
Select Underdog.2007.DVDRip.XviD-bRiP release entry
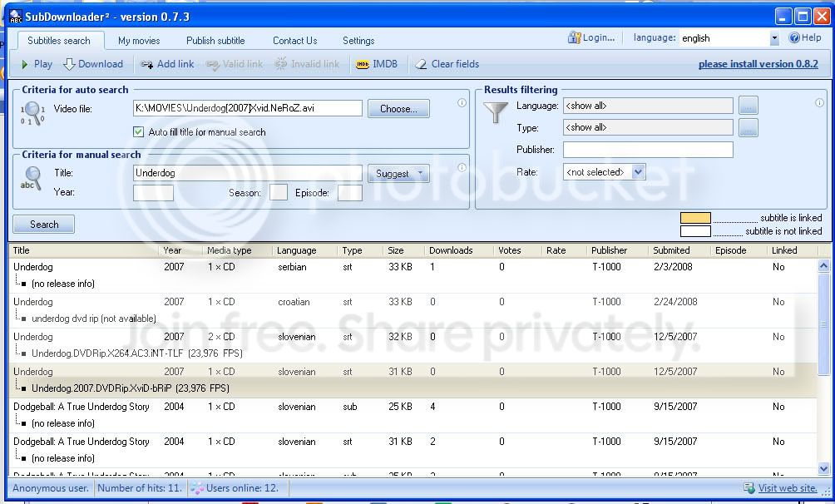tap(131, 388)
